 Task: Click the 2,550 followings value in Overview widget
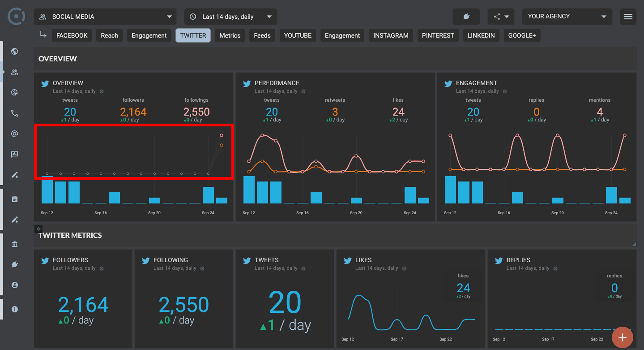click(x=196, y=112)
